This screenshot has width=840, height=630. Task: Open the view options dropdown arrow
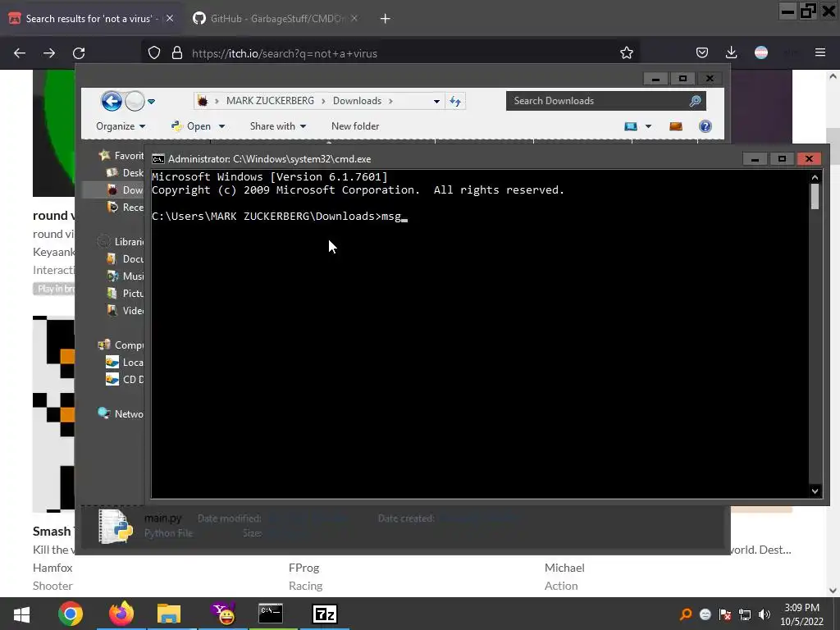coord(648,126)
